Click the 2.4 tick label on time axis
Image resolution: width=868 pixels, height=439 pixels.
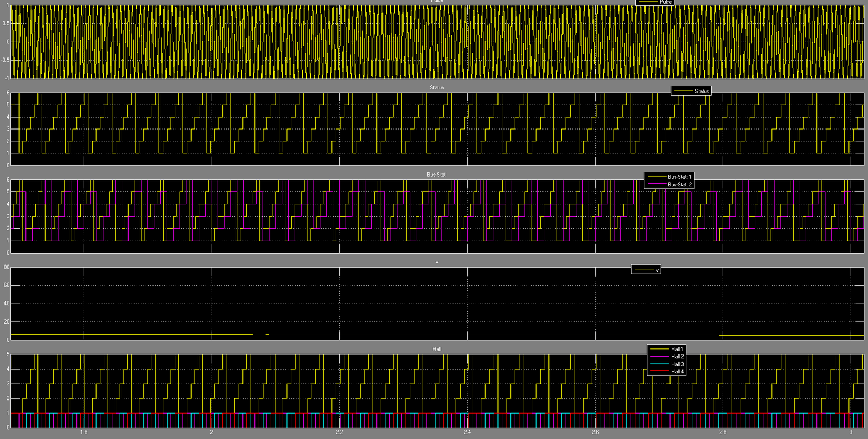(467, 432)
